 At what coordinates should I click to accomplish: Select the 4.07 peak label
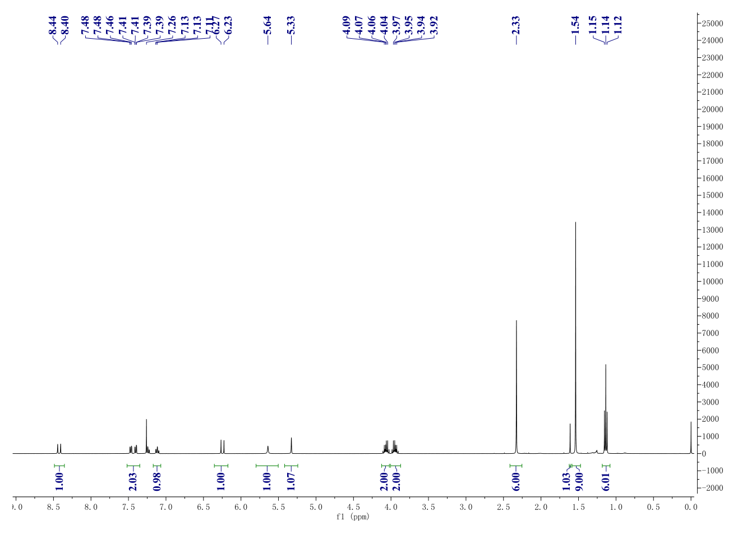tap(359, 25)
